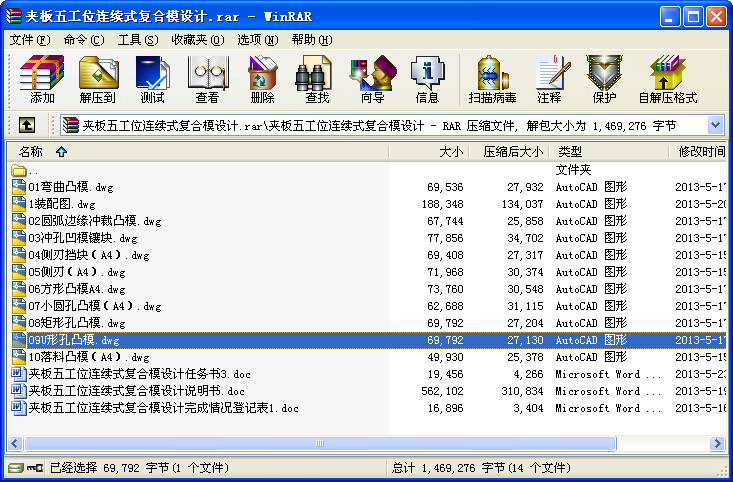The width and height of the screenshot is (733, 482).
Task: Sort by the 类型 column header
Action: 609,151
